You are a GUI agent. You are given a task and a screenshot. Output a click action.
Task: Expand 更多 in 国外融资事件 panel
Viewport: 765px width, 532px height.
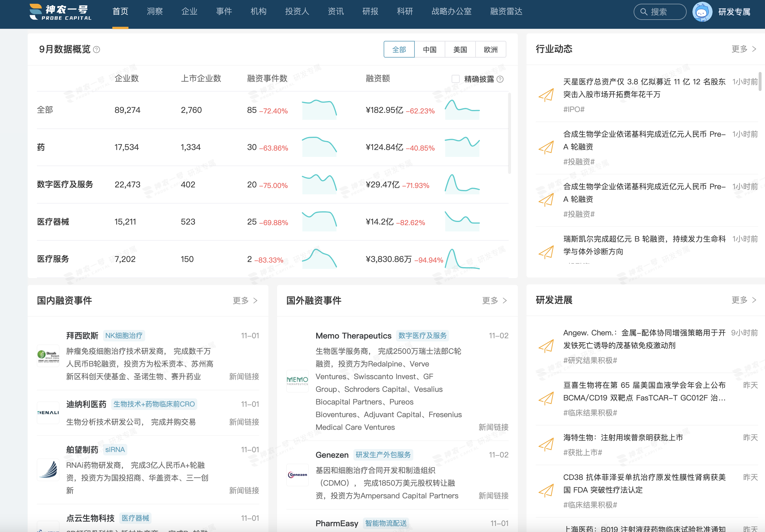(x=495, y=300)
